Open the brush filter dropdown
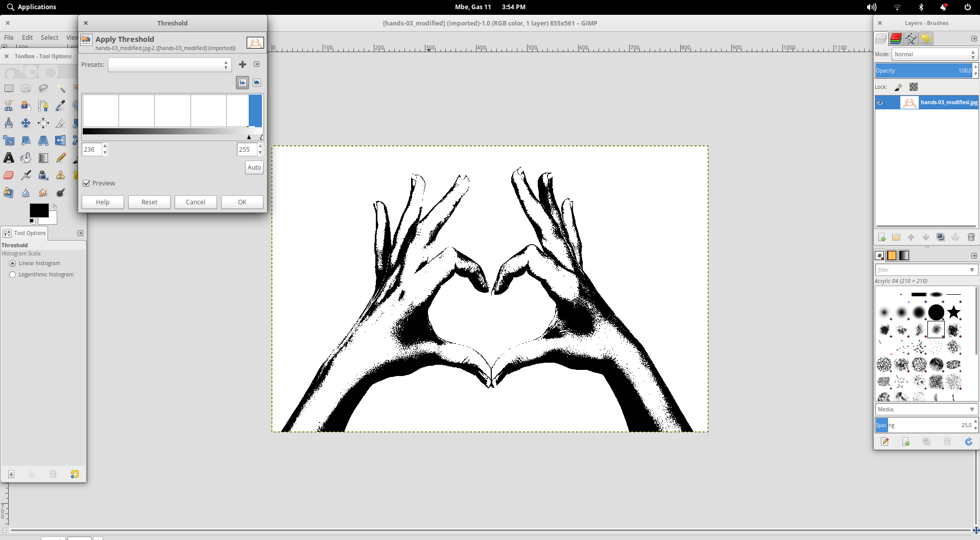Screen dimensions: 980x540 (x=972, y=270)
